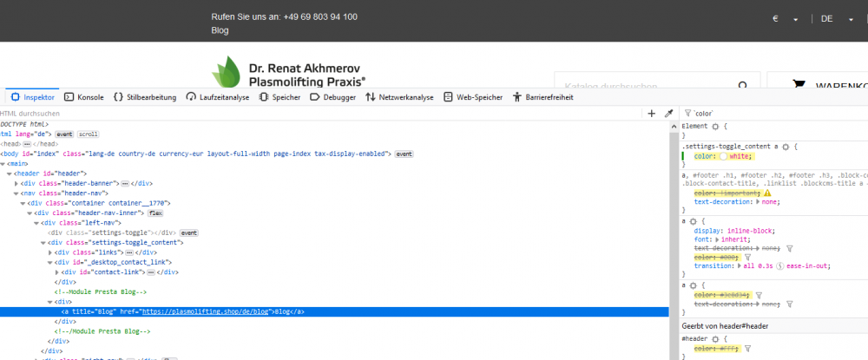Click the search magnifier icon on the webpage

[x=743, y=86]
